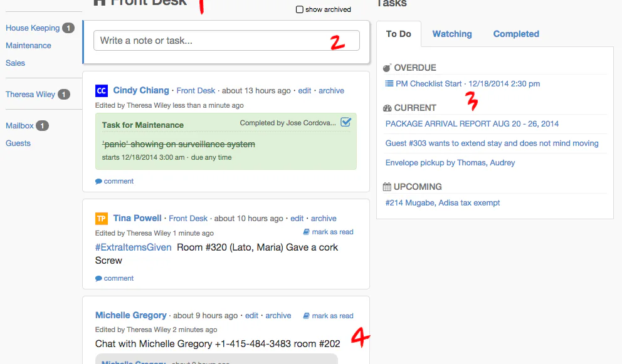Open Envelope pickup by Thomas, Audrey task
This screenshot has height=364, width=622.
tap(450, 162)
